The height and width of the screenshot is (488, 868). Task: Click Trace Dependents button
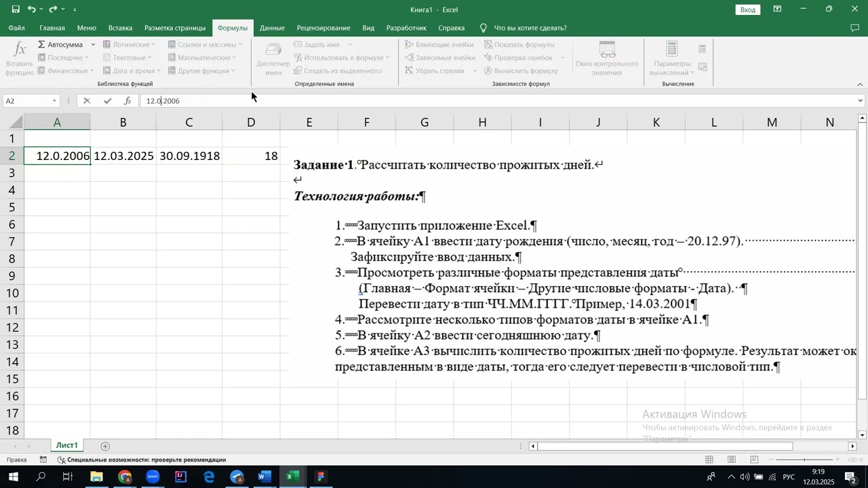tap(440, 58)
